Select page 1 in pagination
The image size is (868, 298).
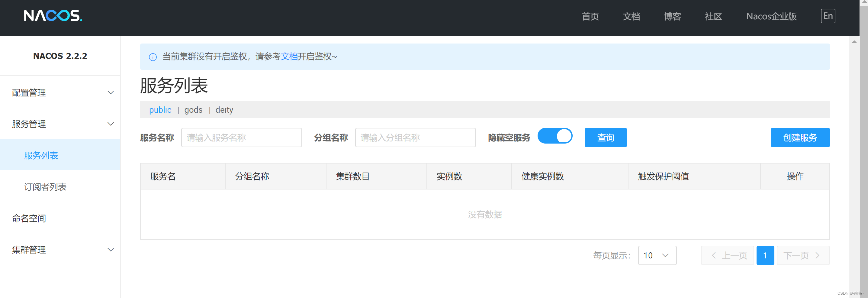pyautogui.click(x=765, y=255)
